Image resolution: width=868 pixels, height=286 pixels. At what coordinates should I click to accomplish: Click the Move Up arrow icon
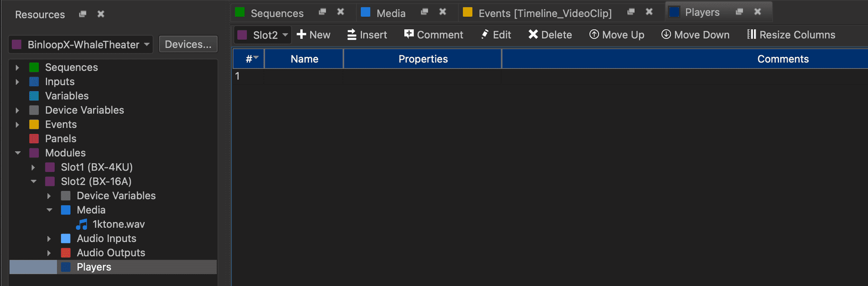point(594,34)
